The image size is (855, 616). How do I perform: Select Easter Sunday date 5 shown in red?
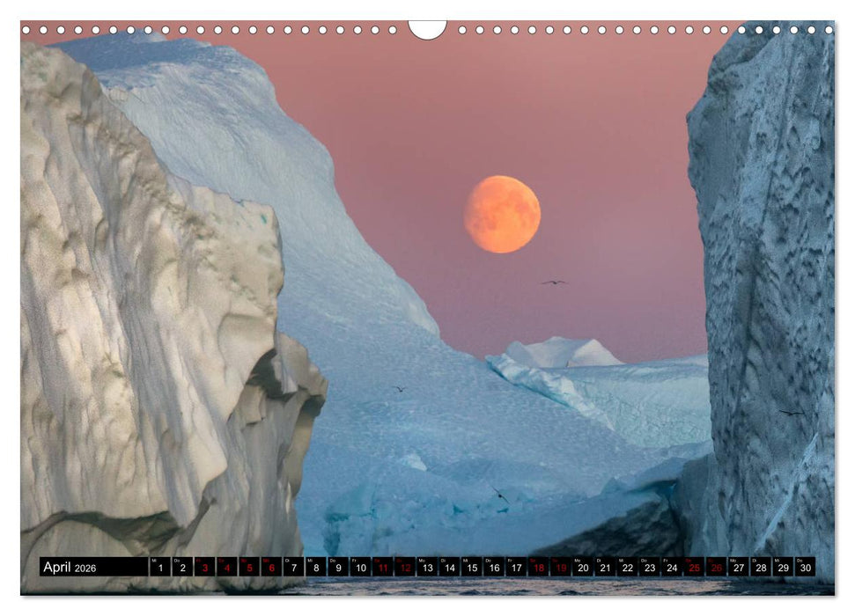[x=249, y=566]
